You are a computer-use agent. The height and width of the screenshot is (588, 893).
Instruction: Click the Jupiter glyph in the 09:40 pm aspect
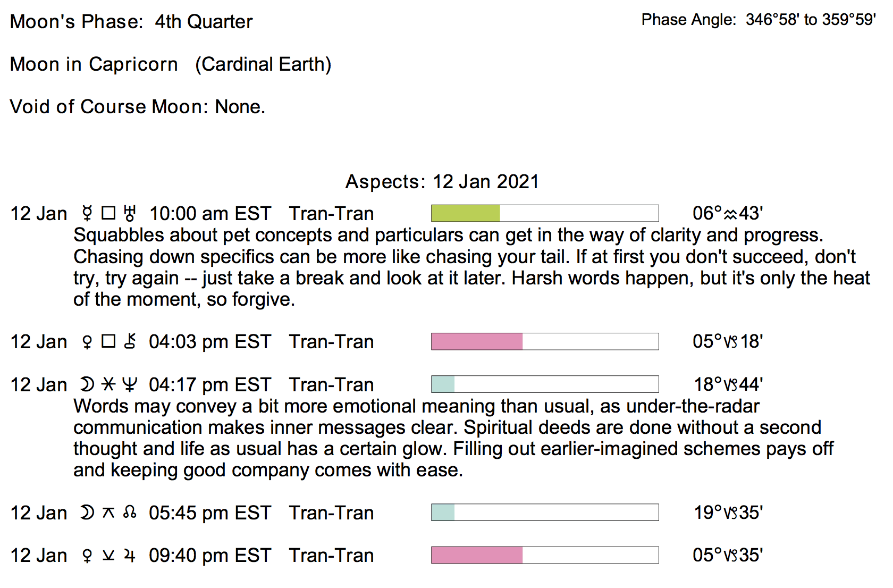pos(130,556)
